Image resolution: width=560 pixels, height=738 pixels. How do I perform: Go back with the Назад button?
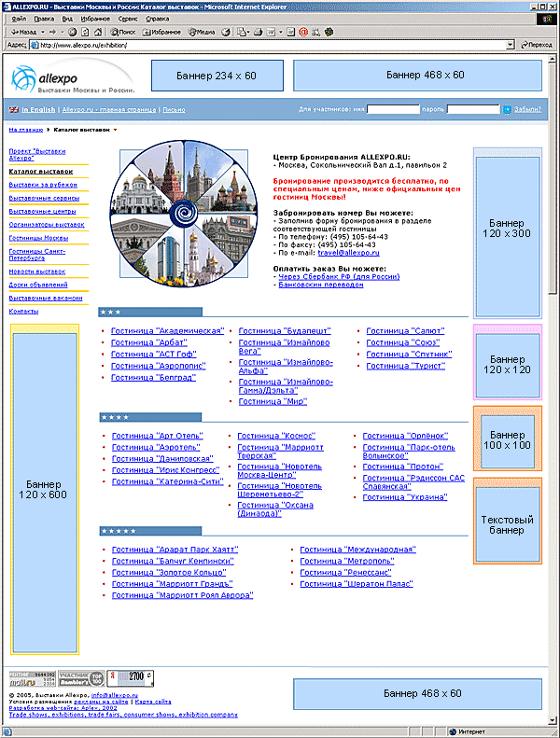pos(23,32)
